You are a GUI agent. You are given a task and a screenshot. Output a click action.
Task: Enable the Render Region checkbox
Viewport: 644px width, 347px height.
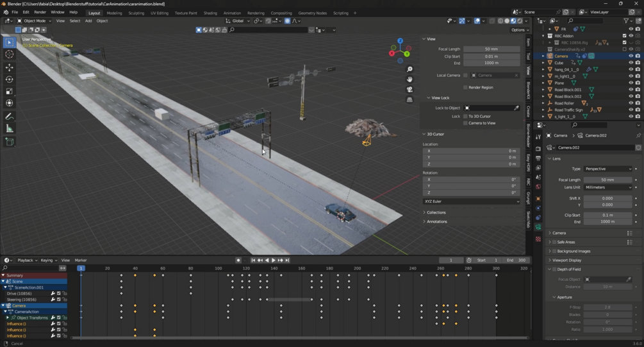[465, 87]
